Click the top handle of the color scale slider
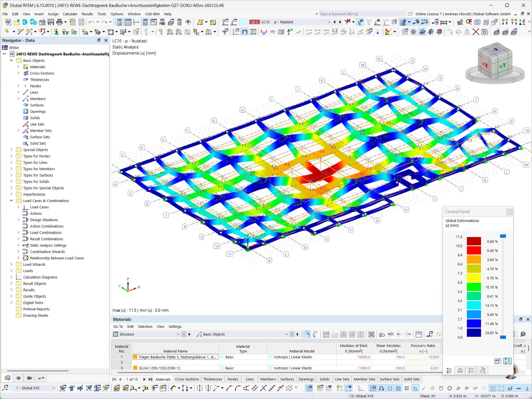Screen dimensions: 532x399 click(x=503, y=236)
